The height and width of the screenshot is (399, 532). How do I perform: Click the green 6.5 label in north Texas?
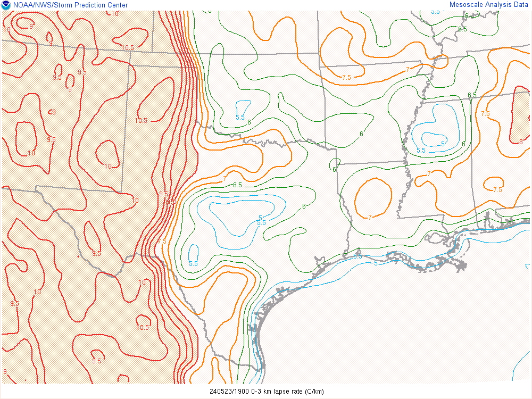point(237,185)
